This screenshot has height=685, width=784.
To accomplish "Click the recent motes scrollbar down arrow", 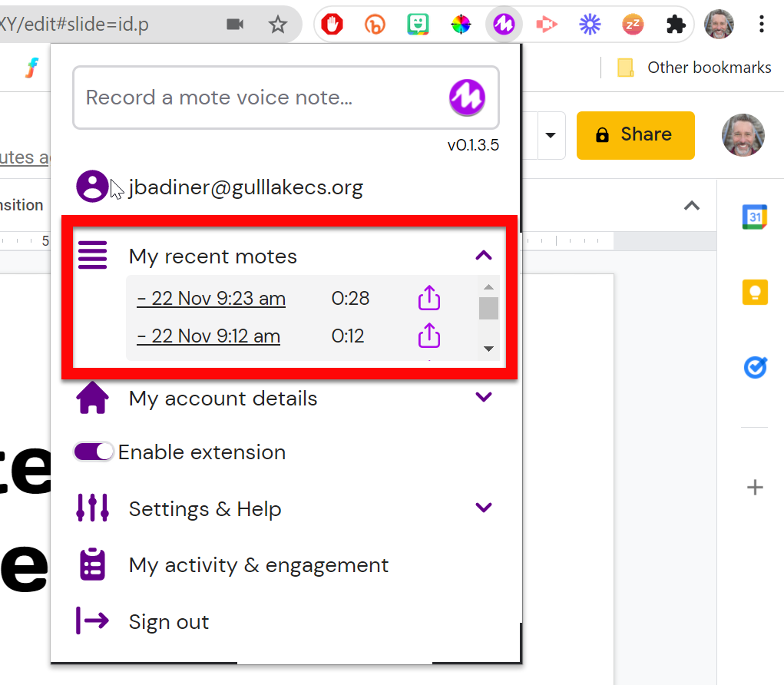I will (488, 349).
